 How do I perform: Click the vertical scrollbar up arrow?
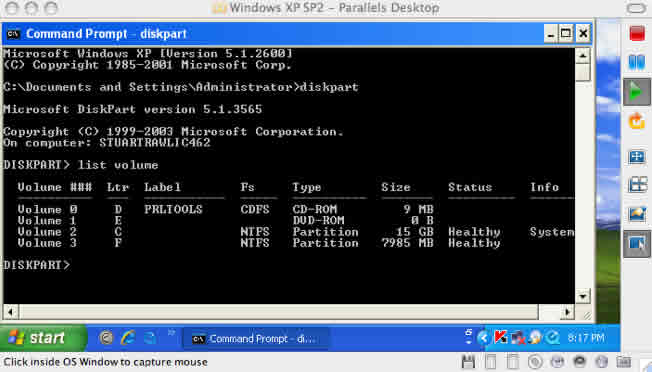tap(583, 56)
